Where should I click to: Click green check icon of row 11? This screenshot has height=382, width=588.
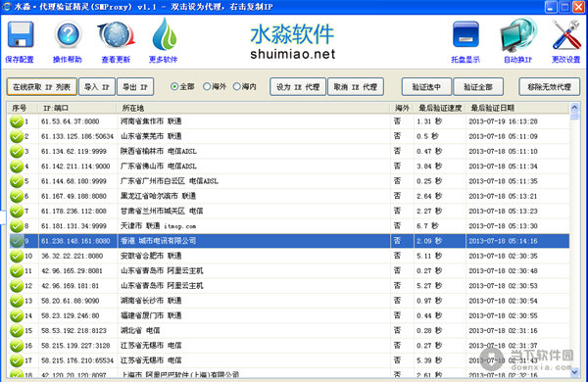point(16,271)
